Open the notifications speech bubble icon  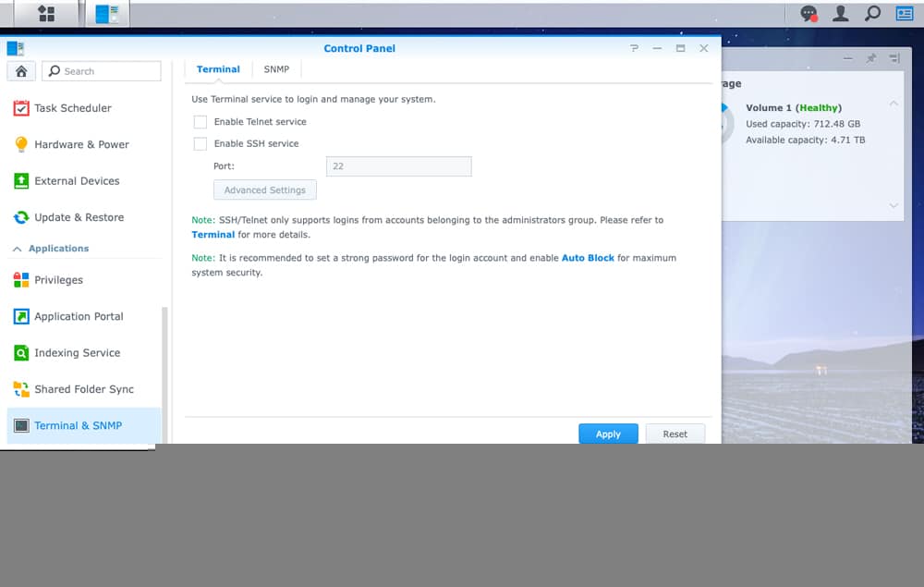pyautogui.click(x=808, y=14)
